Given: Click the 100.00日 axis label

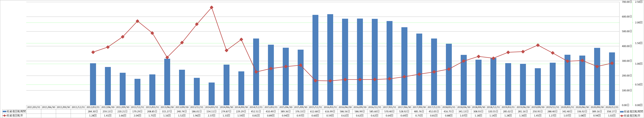Looking at the screenshot, I should tap(627, 90).
